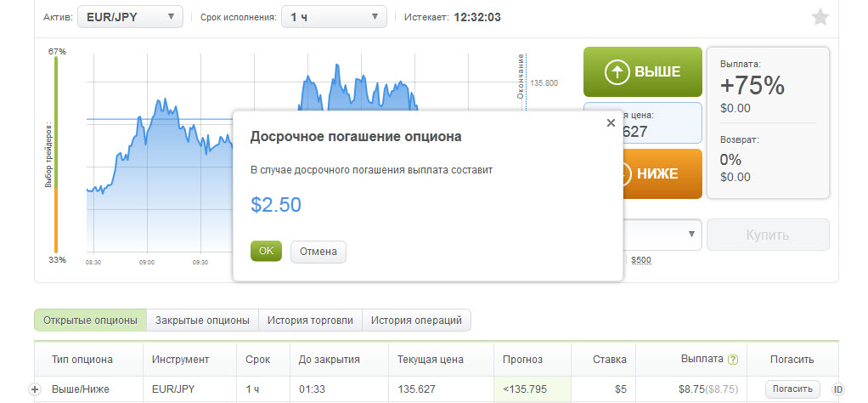Open the expiry period 1 ч dropdown
Image resolution: width=868 pixels, height=403 pixels.
point(334,17)
